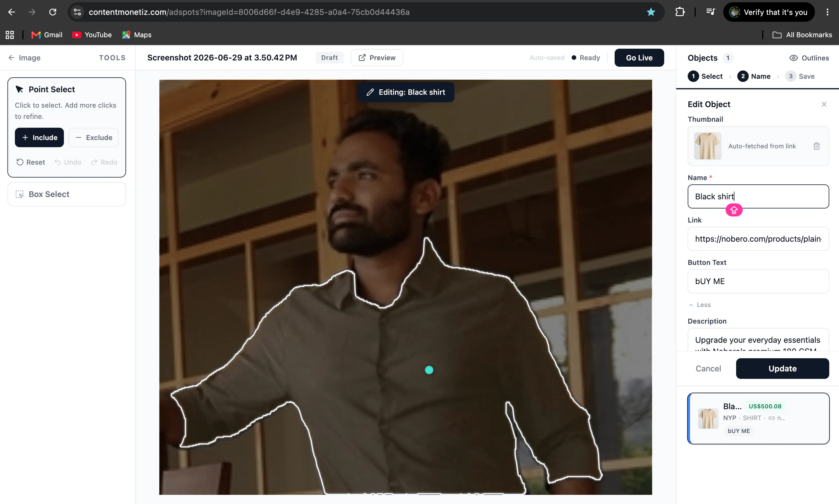Click the TOOLS panel header
This screenshot has width=839, height=504.
[112, 58]
